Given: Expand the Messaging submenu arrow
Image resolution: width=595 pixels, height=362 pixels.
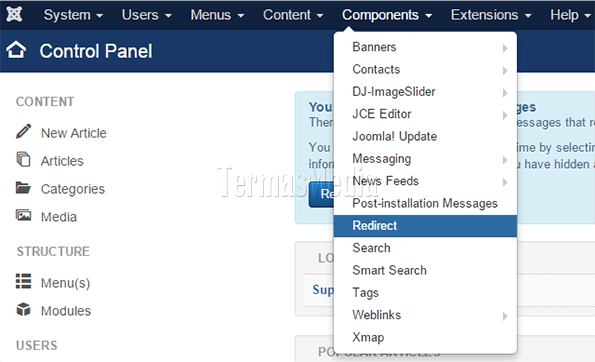Looking at the screenshot, I should 505,160.
